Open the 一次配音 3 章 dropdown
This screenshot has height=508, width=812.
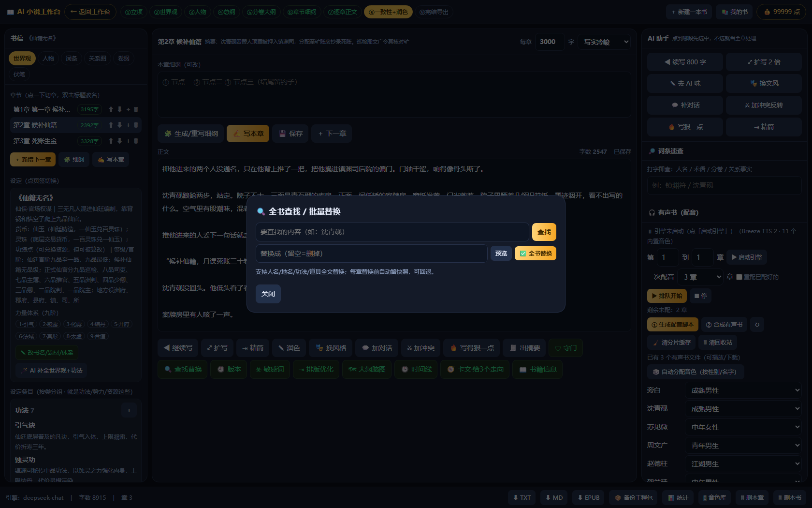tap(701, 277)
